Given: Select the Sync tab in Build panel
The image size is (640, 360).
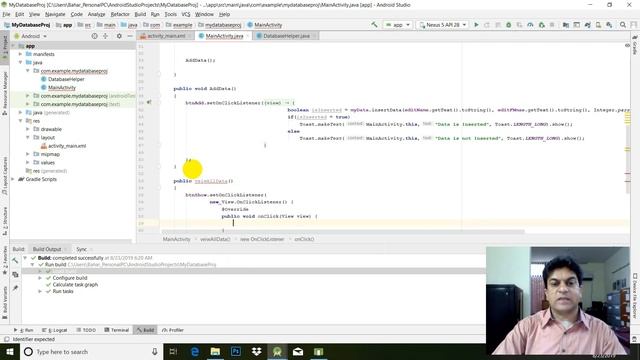Looking at the screenshot, I should point(82,249).
